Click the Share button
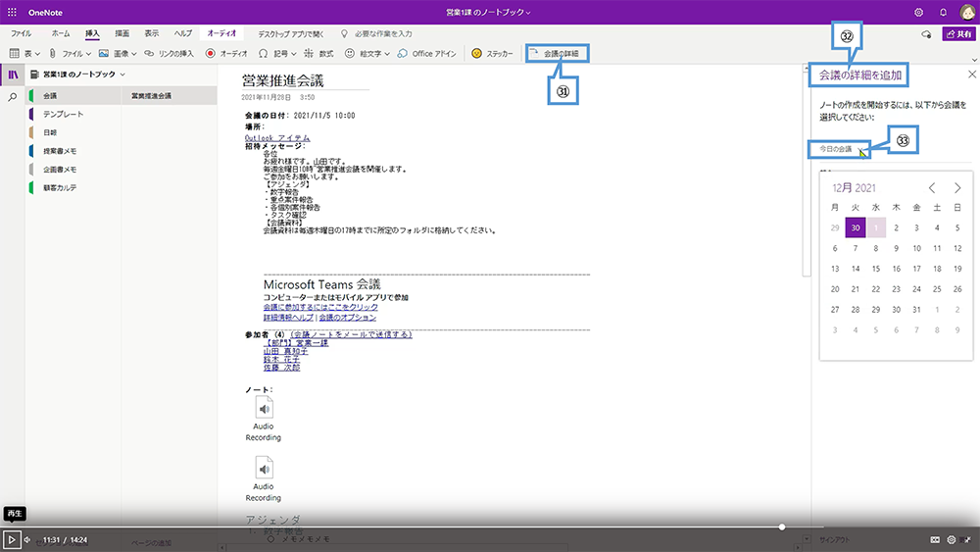This screenshot has width=980, height=552. click(958, 33)
